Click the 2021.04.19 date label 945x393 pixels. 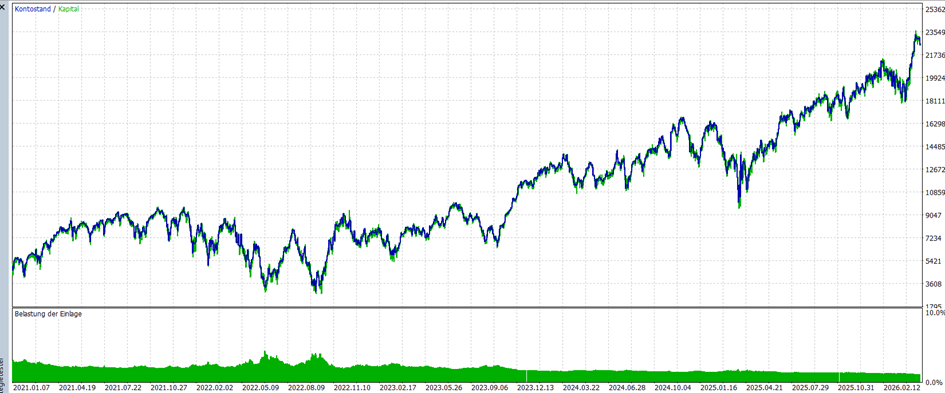[x=76, y=388]
